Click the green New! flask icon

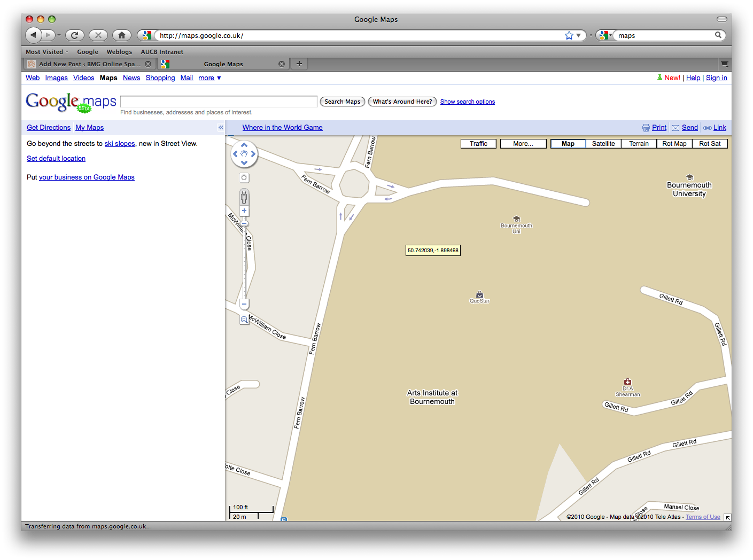(659, 77)
